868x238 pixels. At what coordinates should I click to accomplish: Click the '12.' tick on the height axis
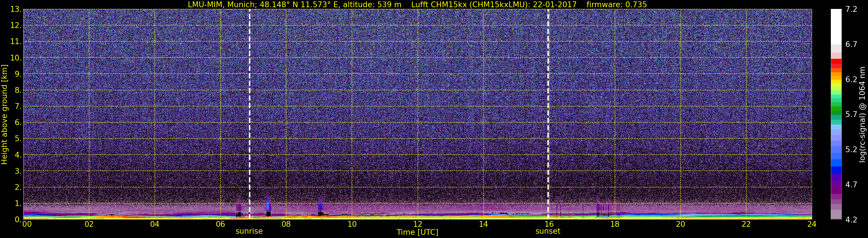click(16, 26)
